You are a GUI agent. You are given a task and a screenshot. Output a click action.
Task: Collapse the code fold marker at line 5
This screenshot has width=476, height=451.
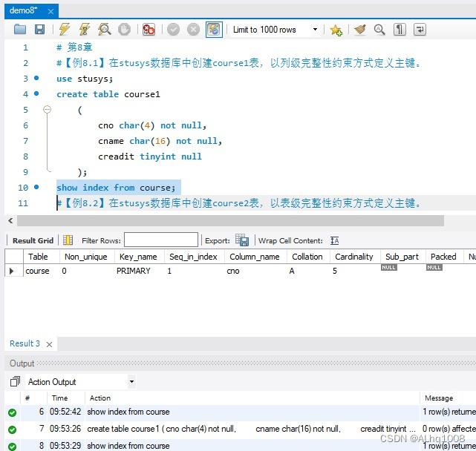click(47, 109)
